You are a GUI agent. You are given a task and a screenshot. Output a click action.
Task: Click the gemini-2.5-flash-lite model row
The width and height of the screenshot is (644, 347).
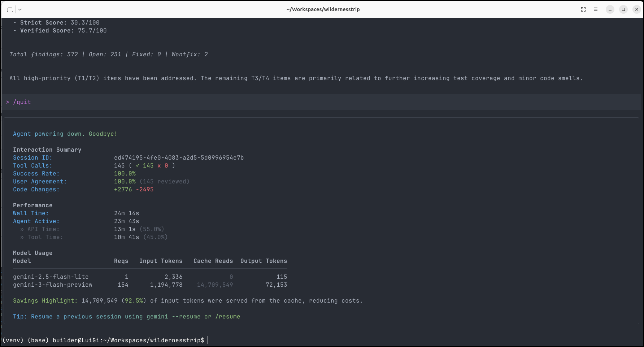51,277
